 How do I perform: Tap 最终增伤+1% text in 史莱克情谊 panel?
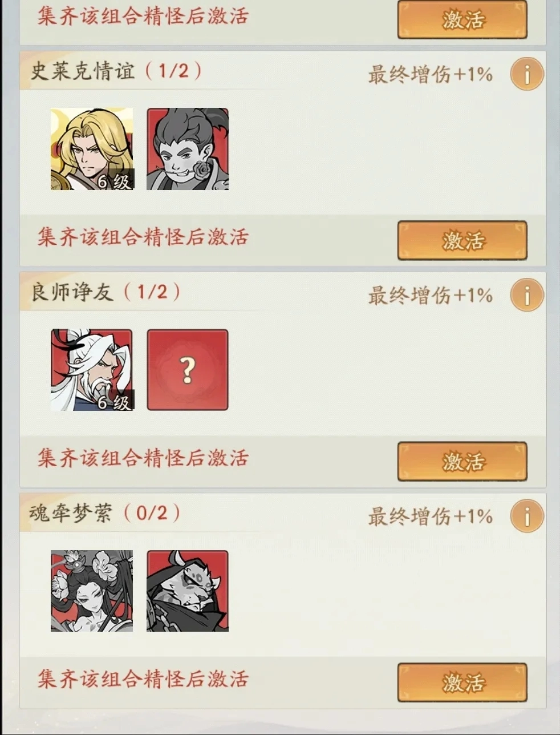coord(430,74)
